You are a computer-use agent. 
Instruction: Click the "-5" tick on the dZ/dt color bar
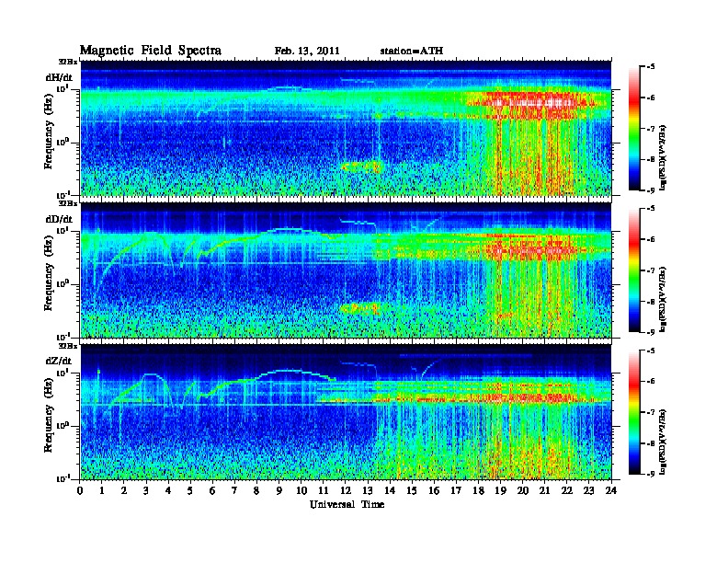[x=651, y=350]
